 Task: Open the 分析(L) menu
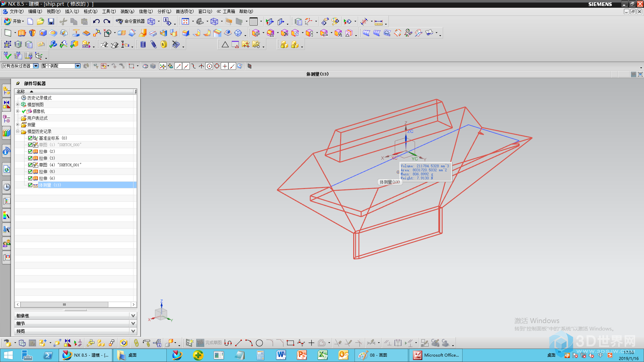164,11
